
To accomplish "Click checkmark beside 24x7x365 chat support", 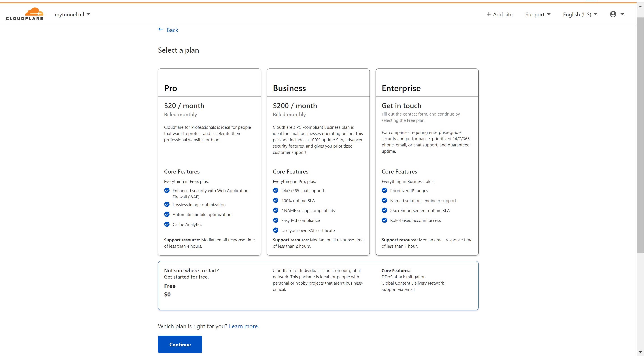I will pos(276,190).
